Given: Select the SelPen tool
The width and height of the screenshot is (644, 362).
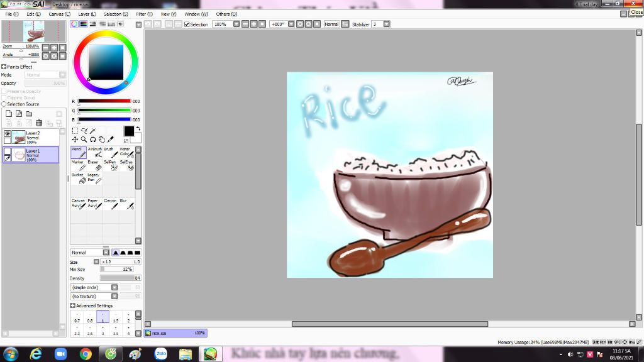Looking at the screenshot, I should point(111,165).
